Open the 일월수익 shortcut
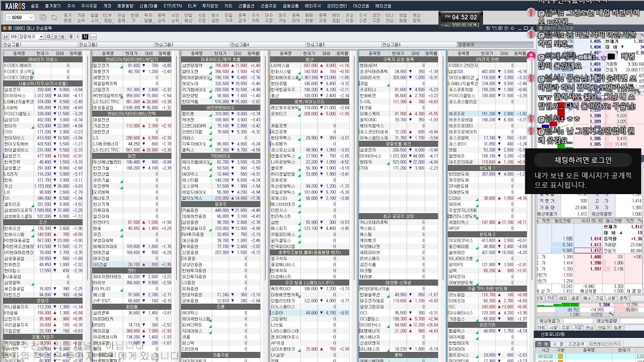 94,18
